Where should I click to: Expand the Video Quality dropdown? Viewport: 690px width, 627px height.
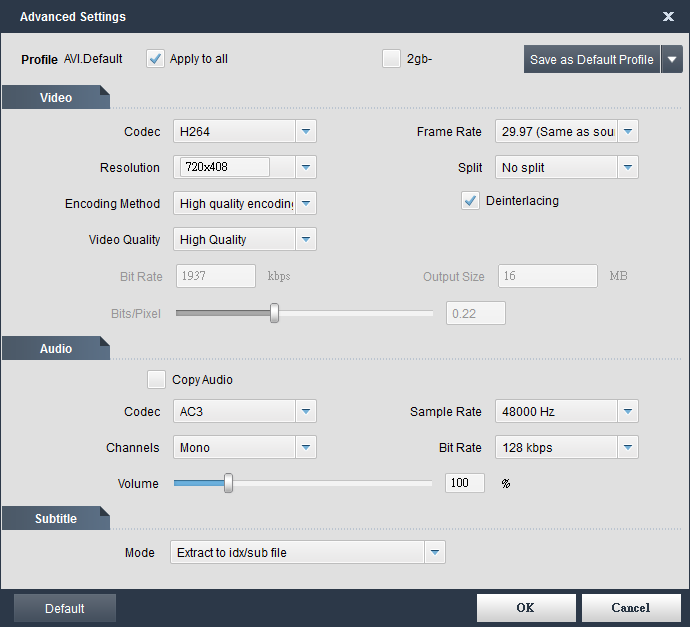pyautogui.click(x=306, y=240)
